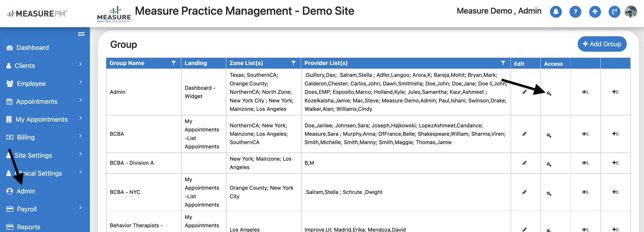Screen dimensions: 644x232
Task: Click eye L icon for Behavior Therapists row
Action: coord(585,230)
